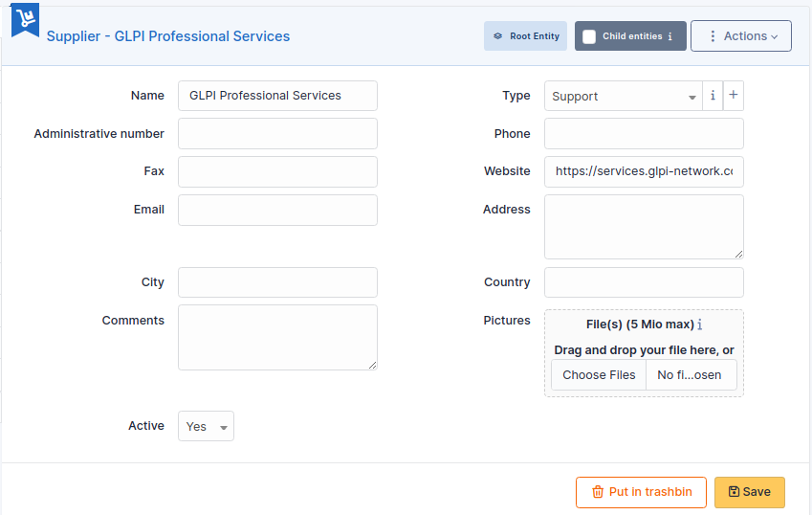This screenshot has height=515, width=812.
Task: Click the Comments text area resize handle
Action: click(372, 366)
